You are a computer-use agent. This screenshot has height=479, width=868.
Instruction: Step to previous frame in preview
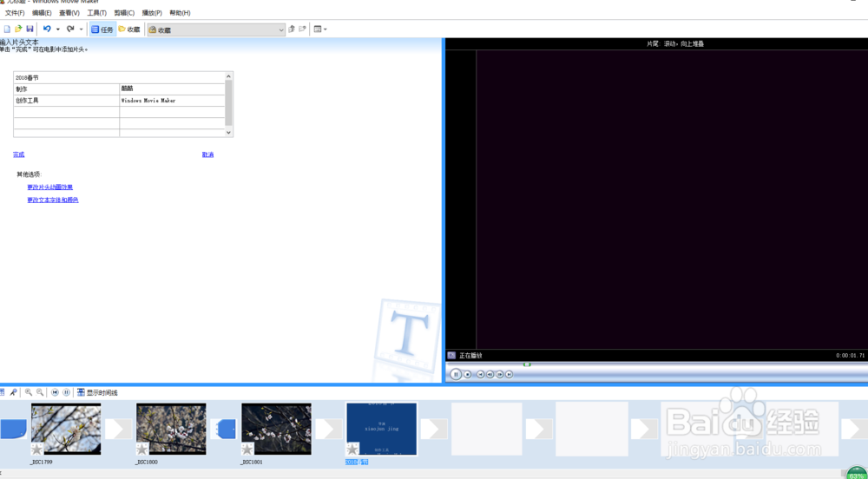pyautogui.click(x=490, y=375)
